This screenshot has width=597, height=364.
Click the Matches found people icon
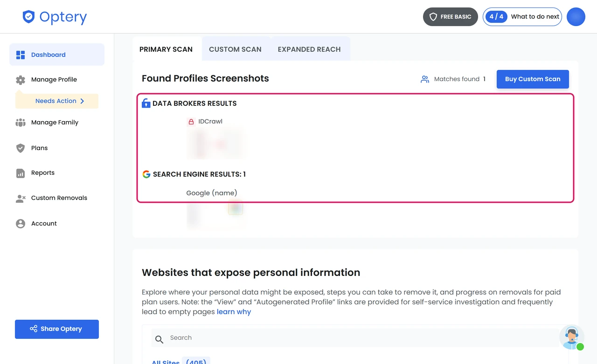(425, 79)
